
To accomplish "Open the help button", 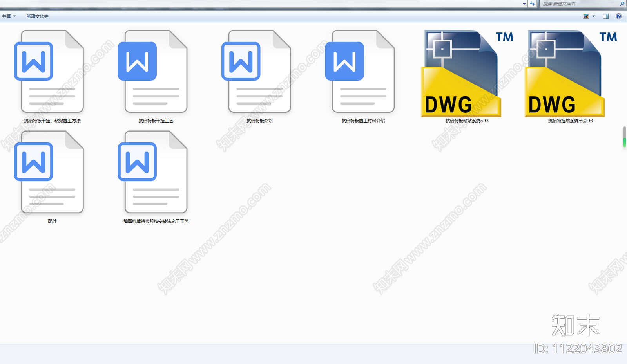I will (618, 16).
